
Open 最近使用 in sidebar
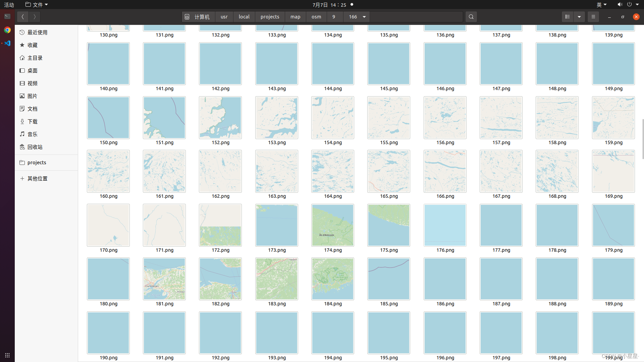tap(46, 33)
